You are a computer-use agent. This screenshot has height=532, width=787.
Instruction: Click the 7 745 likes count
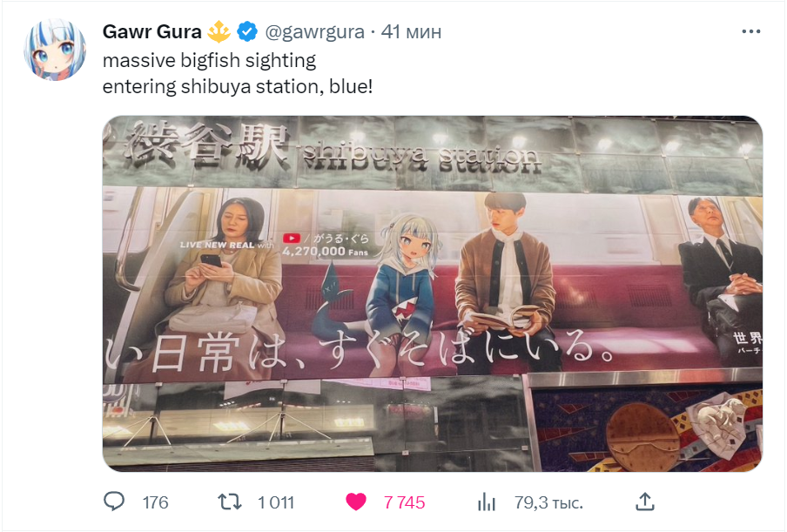click(x=404, y=502)
